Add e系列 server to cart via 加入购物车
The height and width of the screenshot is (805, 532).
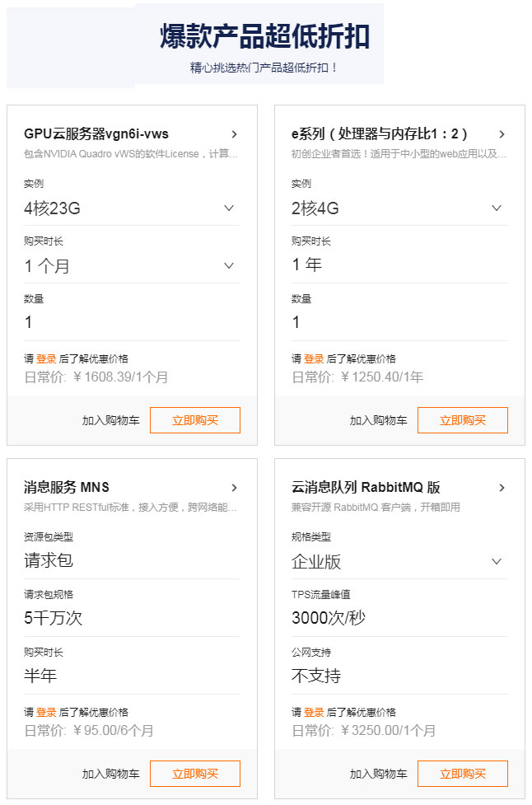pyautogui.click(x=378, y=420)
